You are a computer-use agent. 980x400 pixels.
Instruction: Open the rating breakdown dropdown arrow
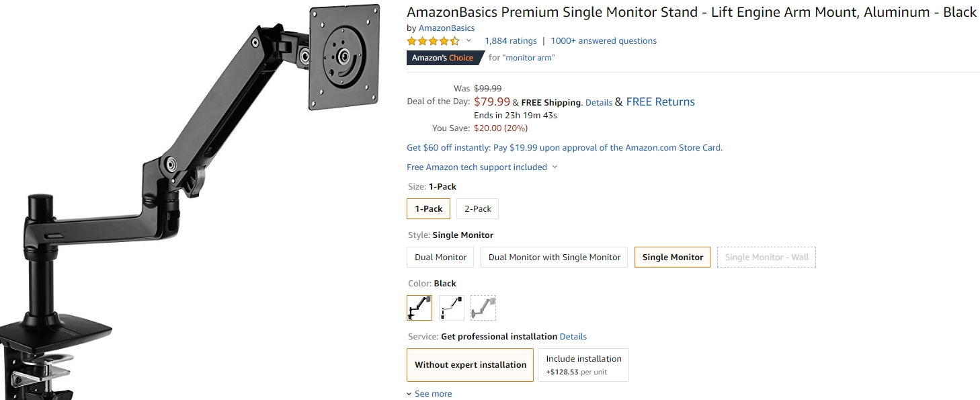pos(469,41)
